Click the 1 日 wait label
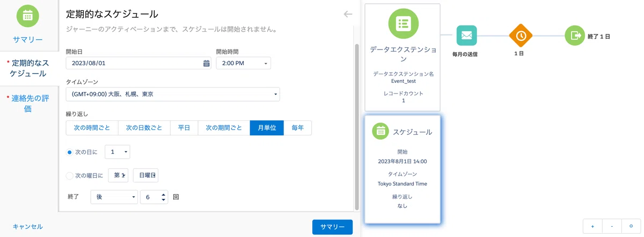Screen dimensions: 644x237 (519, 54)
